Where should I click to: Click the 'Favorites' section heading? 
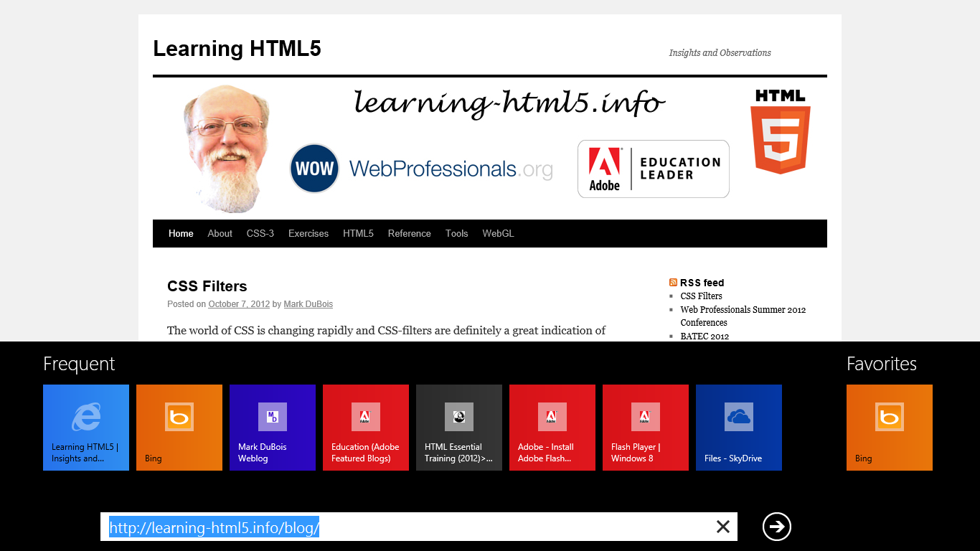tap(882, 364)
